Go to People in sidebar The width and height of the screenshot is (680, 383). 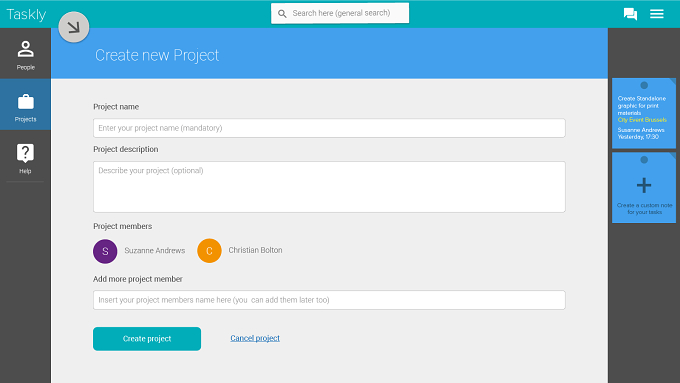[x=26, y=54]
